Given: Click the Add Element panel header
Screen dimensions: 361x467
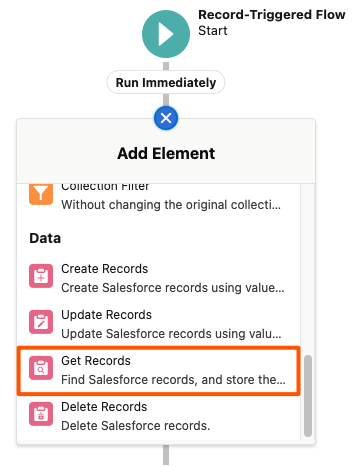Looking at the screenshot, I should point(166,153).
